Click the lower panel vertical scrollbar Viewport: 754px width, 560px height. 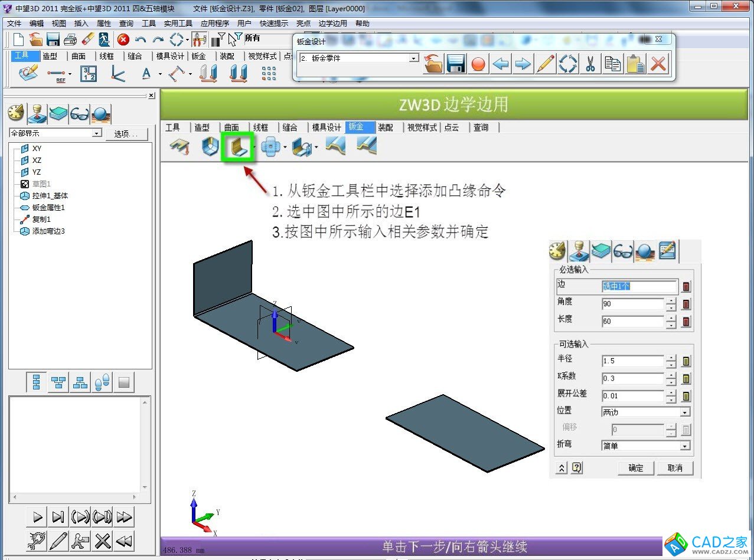point(146,444)
